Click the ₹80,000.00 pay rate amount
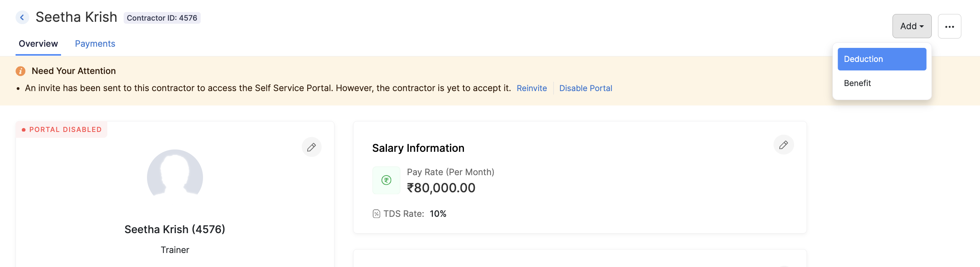Screen dimensions: 980x267 441,188
